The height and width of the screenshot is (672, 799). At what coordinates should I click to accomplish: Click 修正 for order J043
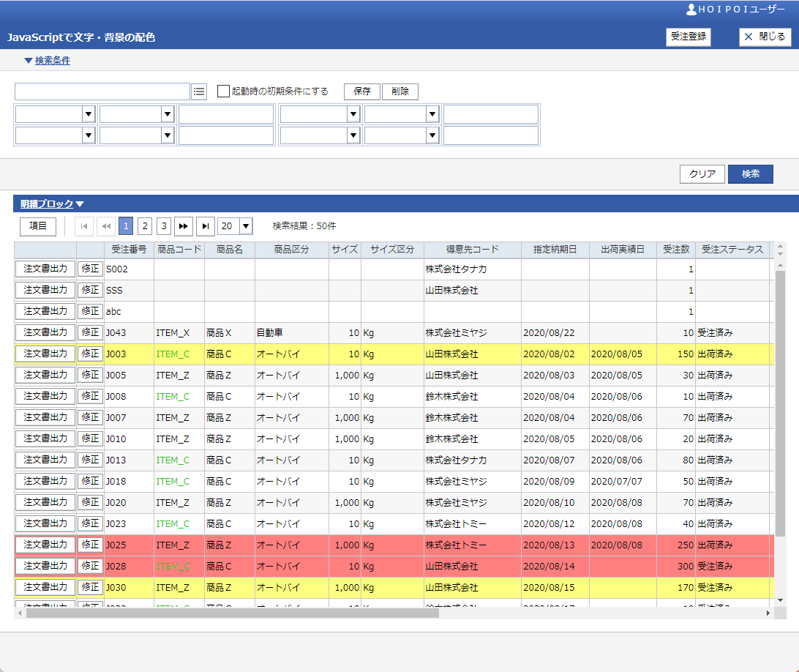tap(90, 332)
